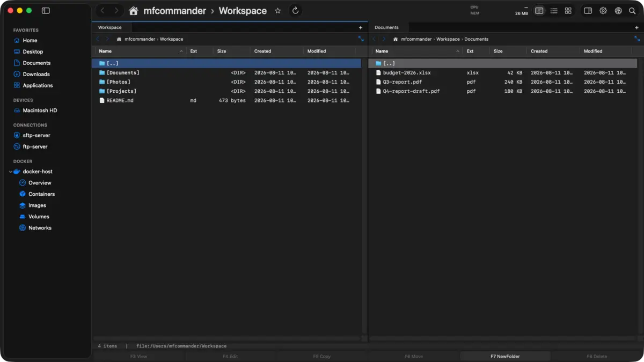The width and height of the screenshot is (644, 362).
Task: Click mfcommander in left pane breadcrumb
Action: click(x=140, y=39)
